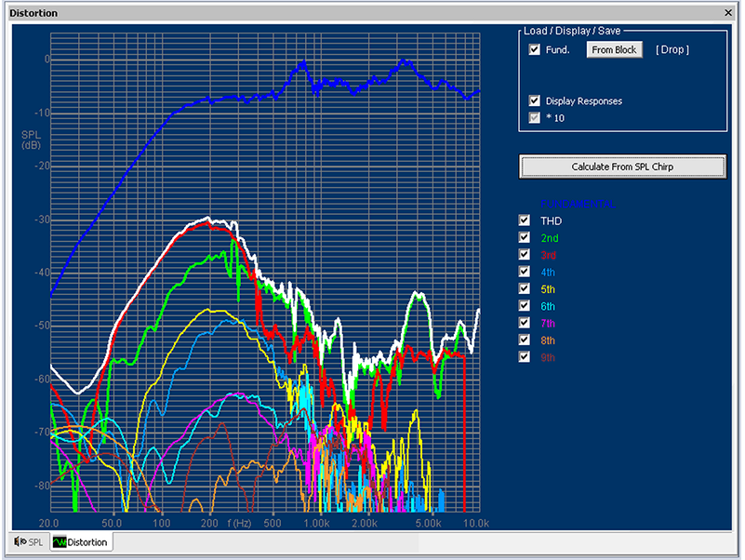
Task: Uncheck the 3rd harmonic checkbox
Action: pyautogui.click(x=525, y=255)
